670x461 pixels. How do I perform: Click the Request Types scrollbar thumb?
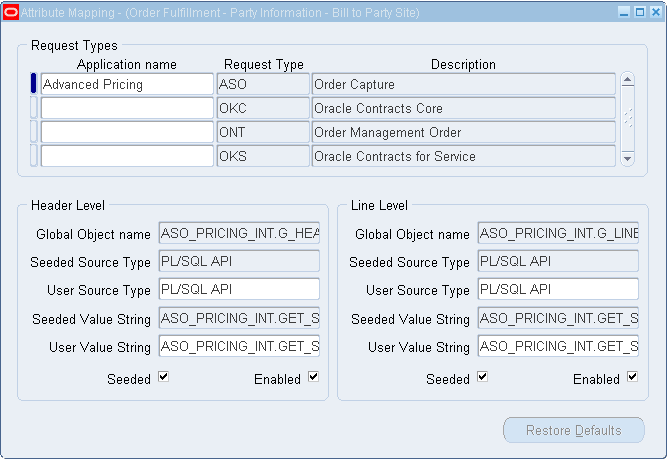(x=627, y=118)
